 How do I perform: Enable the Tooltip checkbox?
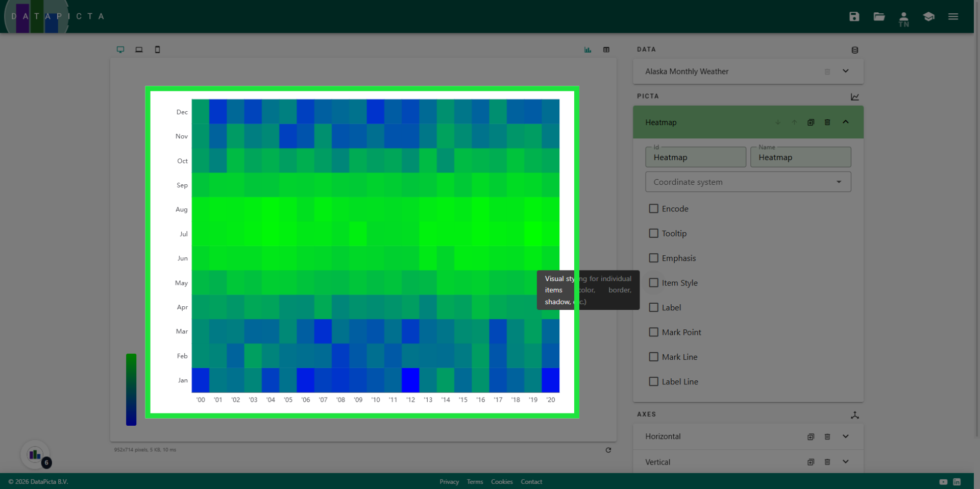click(653, 233)
